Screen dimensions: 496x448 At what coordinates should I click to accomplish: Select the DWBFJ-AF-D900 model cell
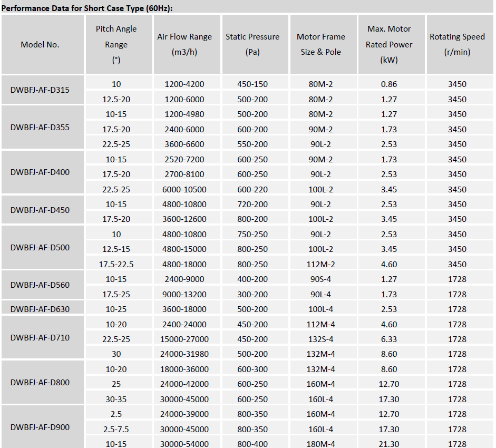click(x=40, y=427)
